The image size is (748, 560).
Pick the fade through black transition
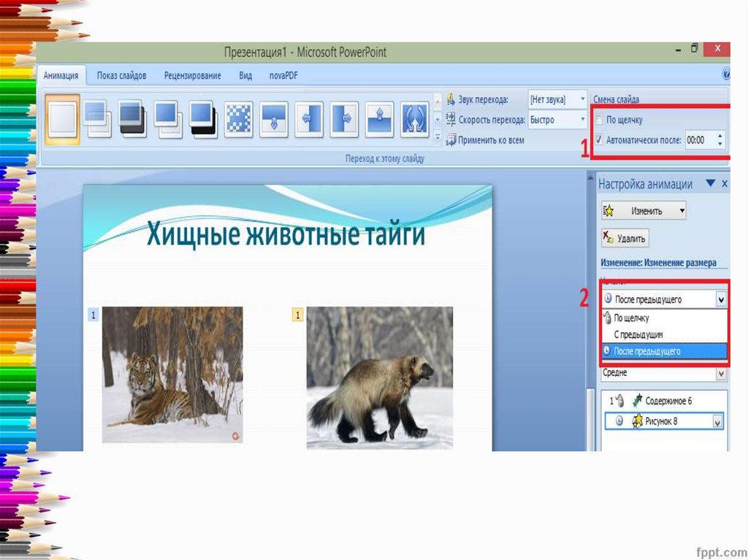tap(132, 119)
